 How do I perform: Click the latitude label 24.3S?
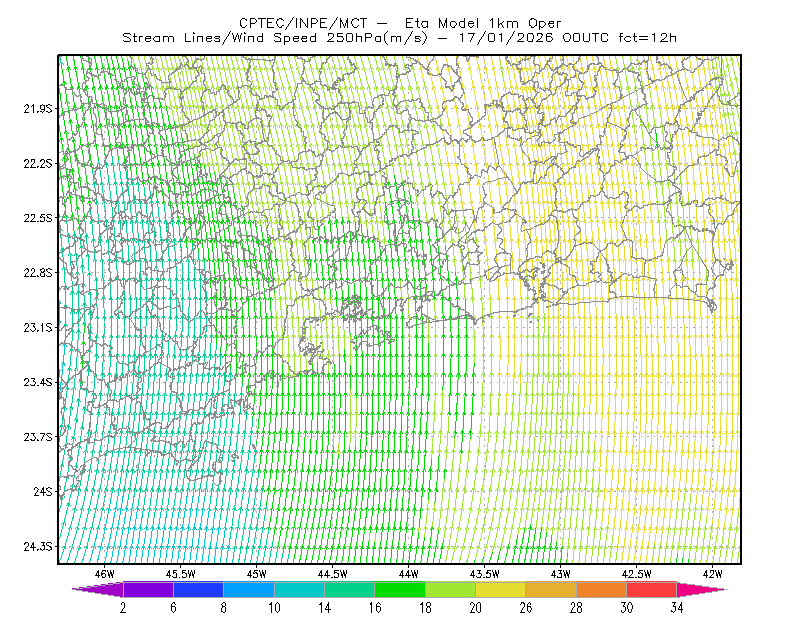click(38, 547)
